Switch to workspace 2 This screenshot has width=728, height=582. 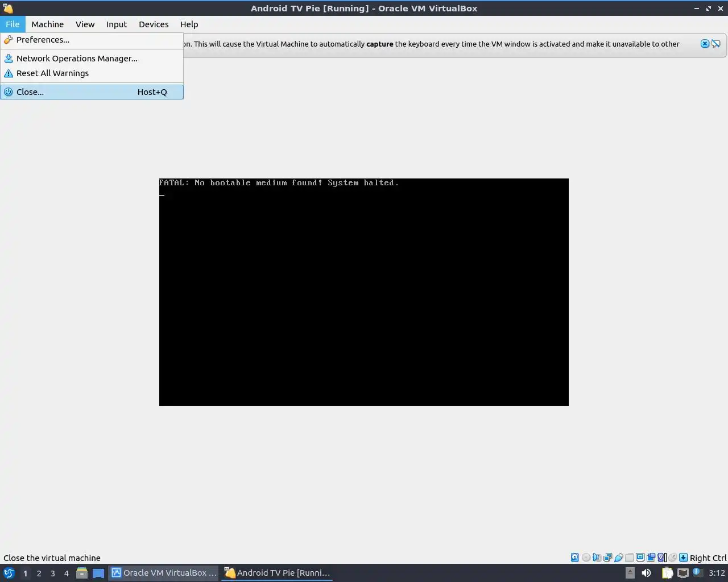pos(39,573)
